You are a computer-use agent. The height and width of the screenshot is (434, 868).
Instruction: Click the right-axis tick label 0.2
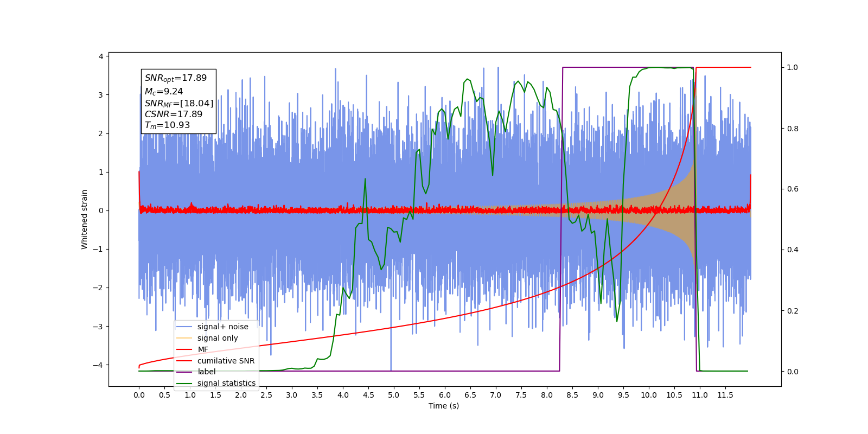(793, 311)
